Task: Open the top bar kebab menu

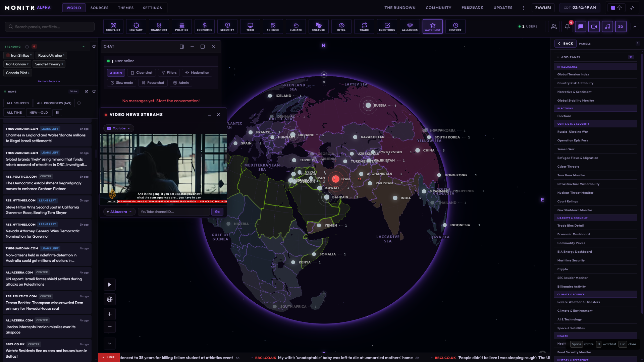Action: pos(524,8)
